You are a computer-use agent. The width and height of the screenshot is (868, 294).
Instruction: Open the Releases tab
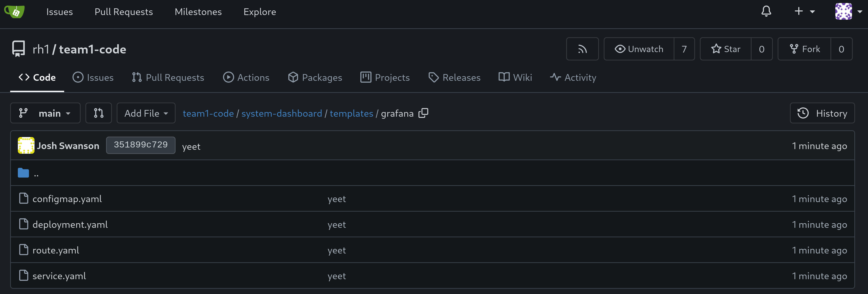(x=454, y=78)
